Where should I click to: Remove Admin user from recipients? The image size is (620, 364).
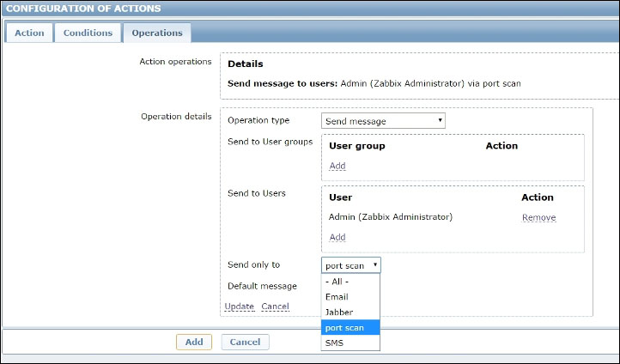[538, 217]
